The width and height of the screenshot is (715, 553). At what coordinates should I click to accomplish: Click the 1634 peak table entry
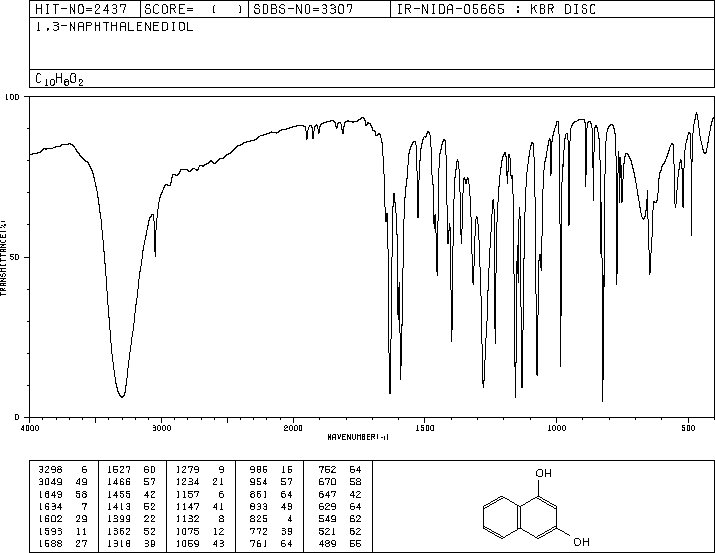50,506
